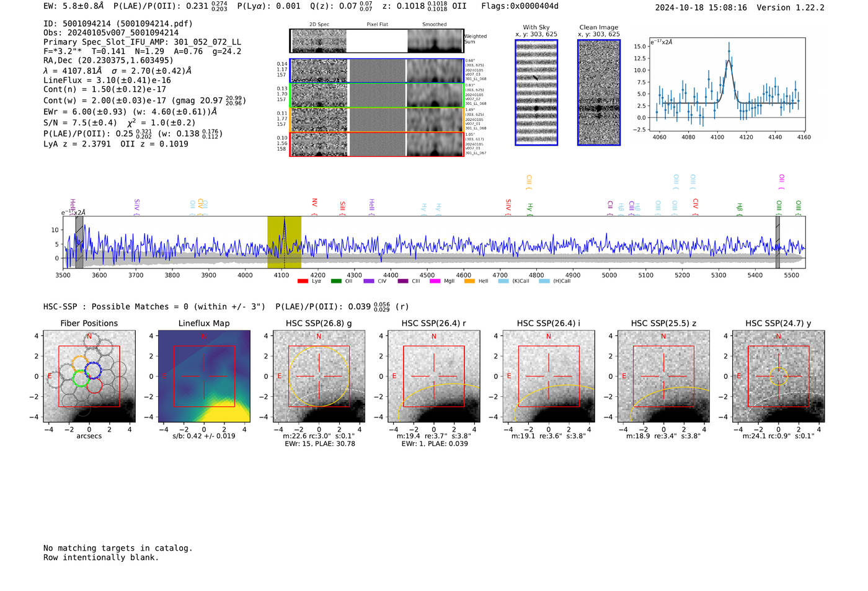Click the 'Row intentionally blank.' text

coord(101,558)
